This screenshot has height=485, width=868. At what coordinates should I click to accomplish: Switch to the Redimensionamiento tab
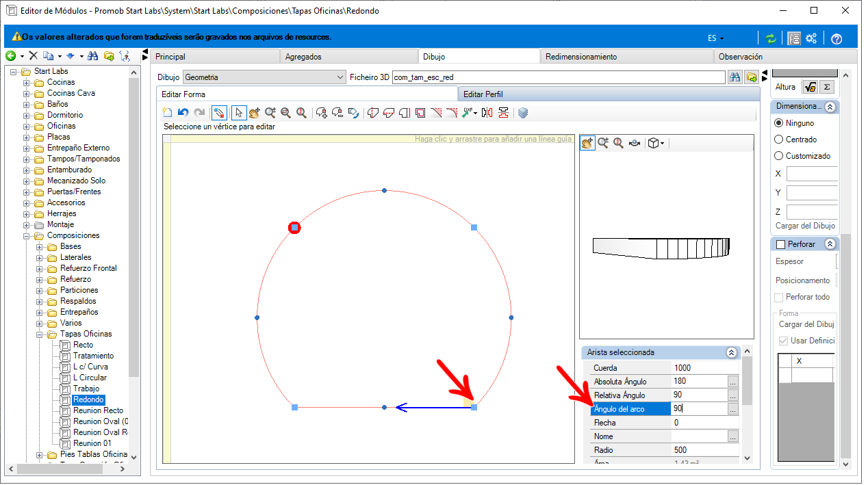click(x=626, y=57)
